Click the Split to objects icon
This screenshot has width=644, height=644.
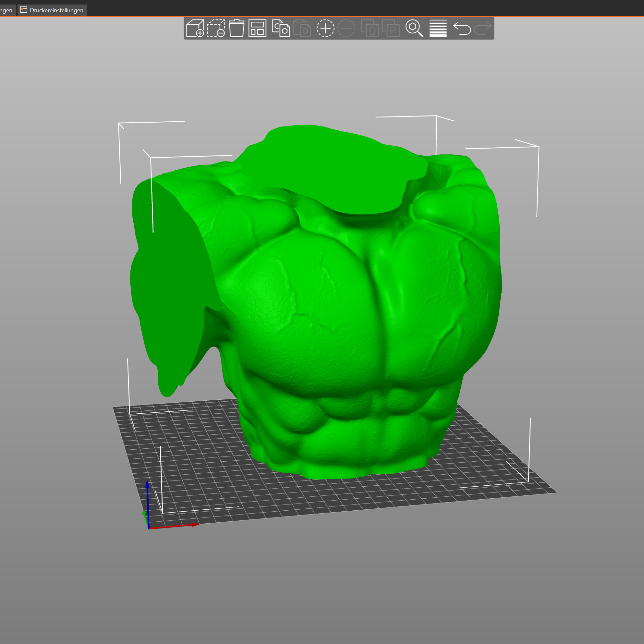coord(370,28)
